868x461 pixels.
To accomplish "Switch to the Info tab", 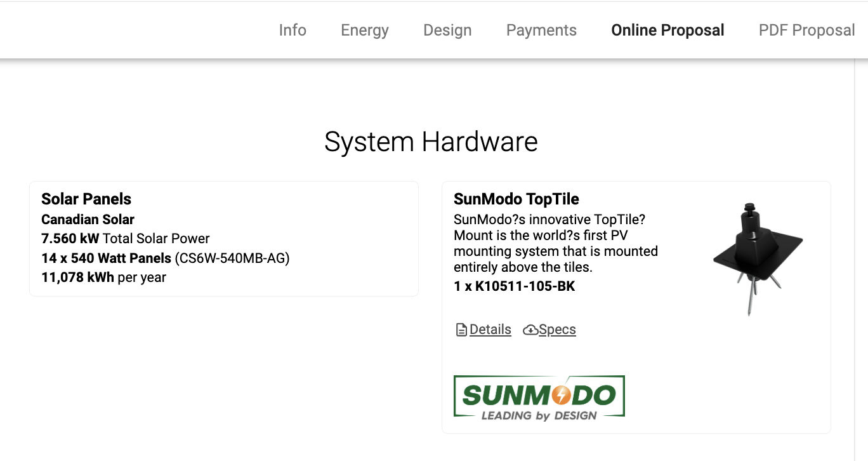I will (x=293, y=30).
